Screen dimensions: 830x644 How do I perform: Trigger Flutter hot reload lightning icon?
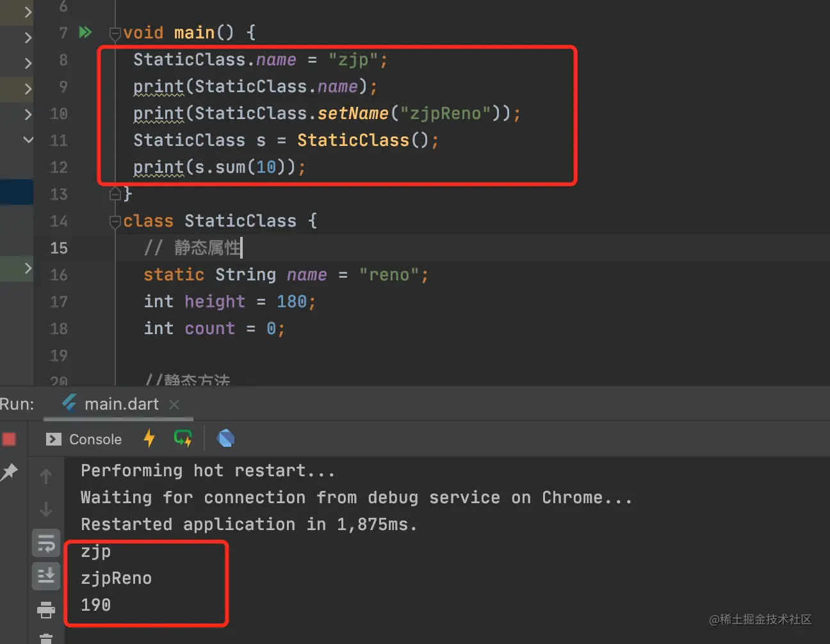(149, 439)
